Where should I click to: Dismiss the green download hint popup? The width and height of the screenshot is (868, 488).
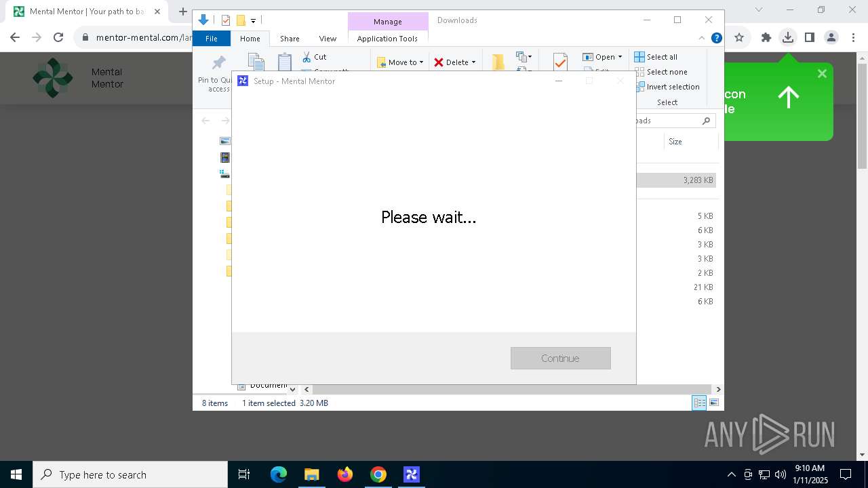tap(822, 73)
